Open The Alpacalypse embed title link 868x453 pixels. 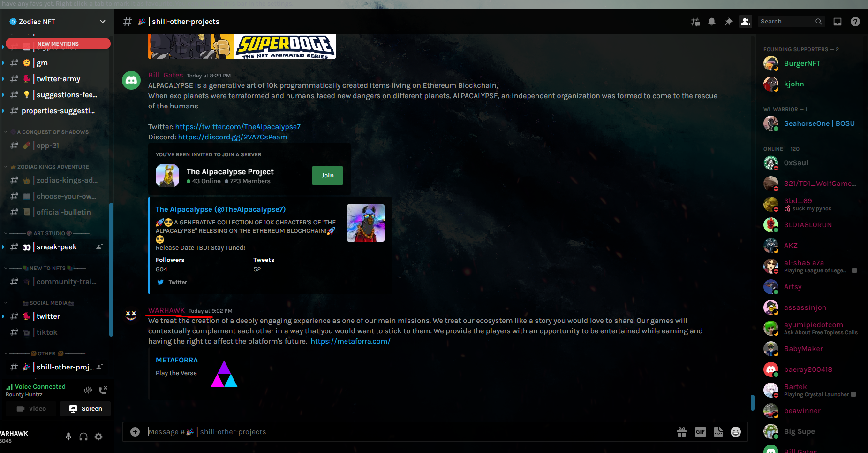220,209
